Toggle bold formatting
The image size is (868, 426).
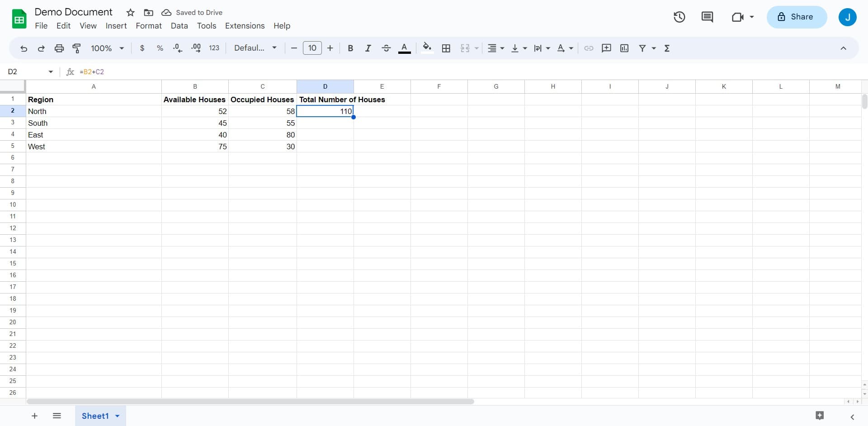[350, 48]
